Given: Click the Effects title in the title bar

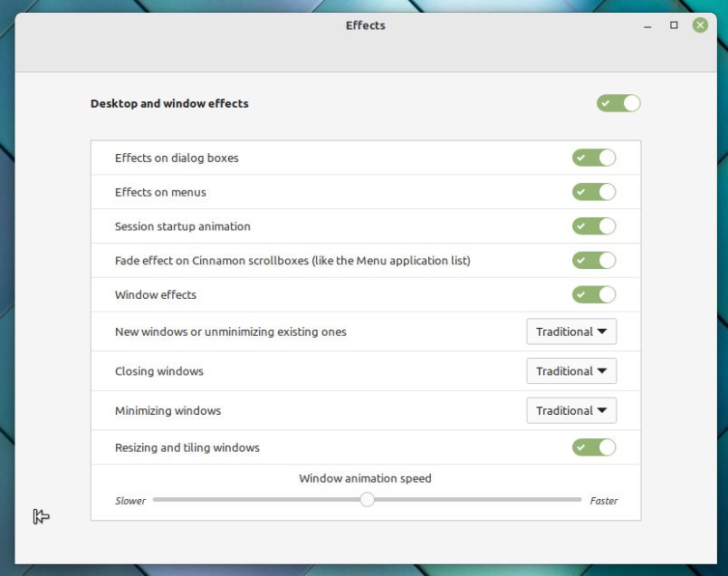Looking at the screenshot, I should point(365,25).
